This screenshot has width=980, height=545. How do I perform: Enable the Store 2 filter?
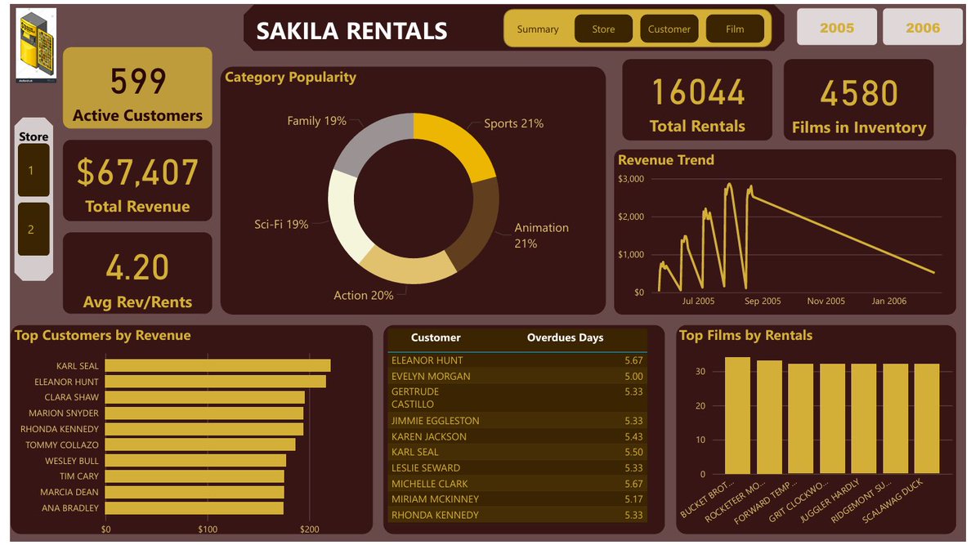pos(34,229)
